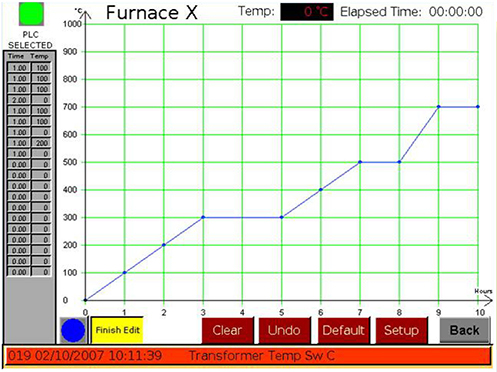Viewport: 497px width, 372px height.
Task: Click the 500 label on the temperature axis
Action: 70,162
